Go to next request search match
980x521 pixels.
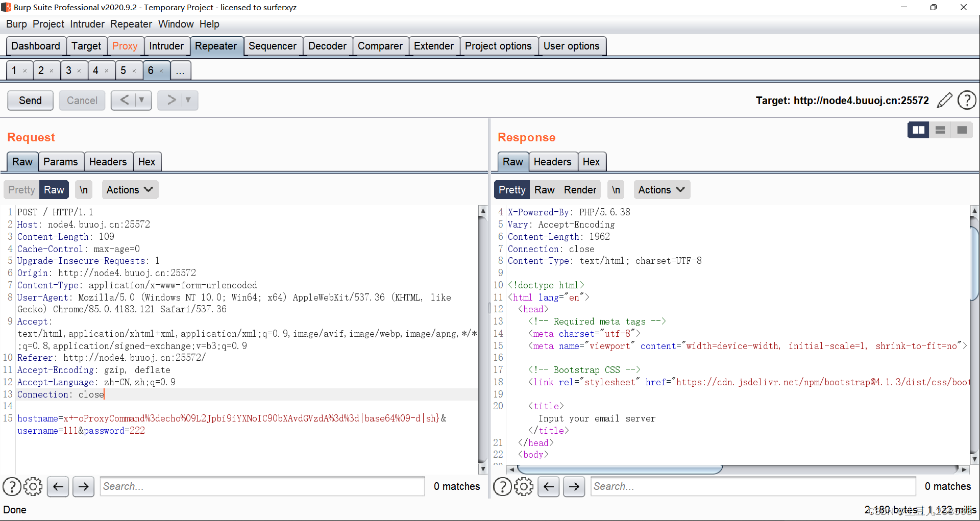(83, 486)
